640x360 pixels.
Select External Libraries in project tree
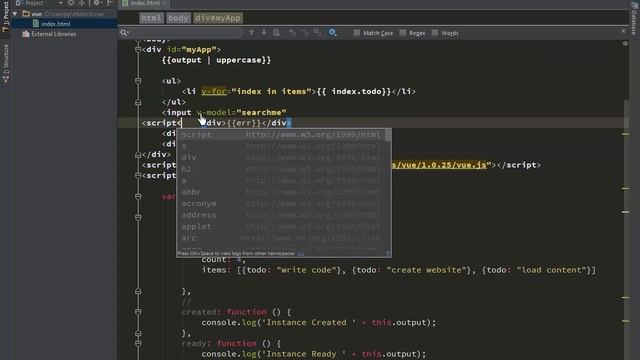(x=53, y=34)
